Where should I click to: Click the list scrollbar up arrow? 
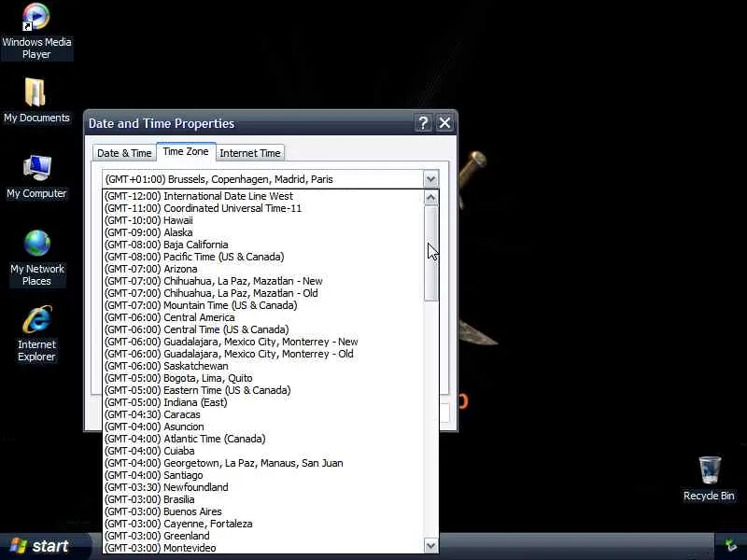point(430,198)
